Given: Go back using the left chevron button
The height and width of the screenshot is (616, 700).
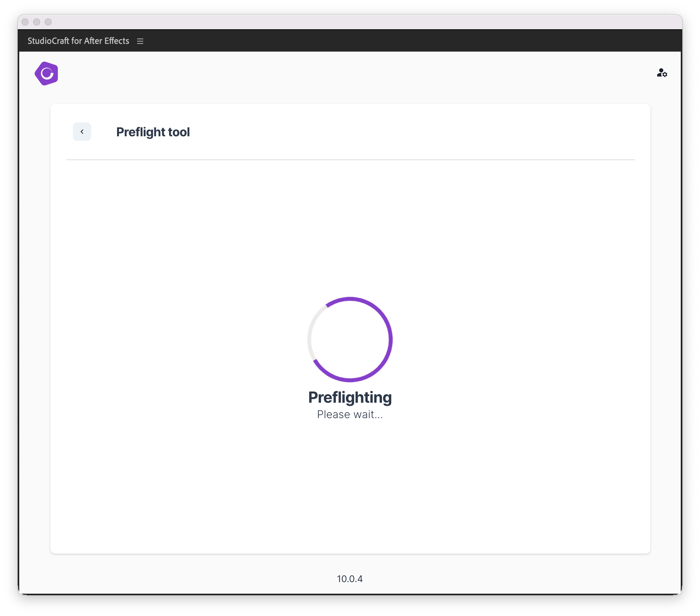Looking at the screenshot, I should pyautogui.click(x=82, y=132).
